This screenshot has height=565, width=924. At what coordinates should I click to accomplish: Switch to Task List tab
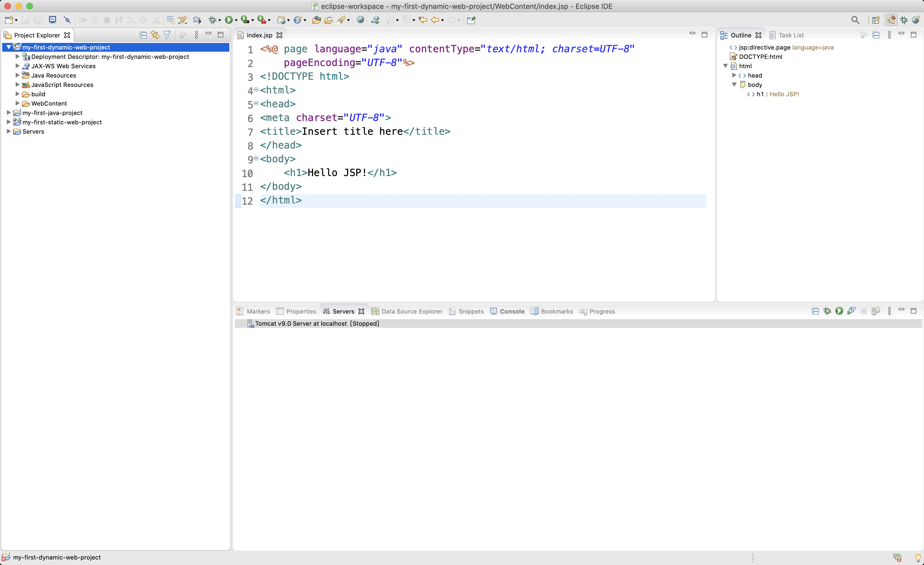[787, 35]
